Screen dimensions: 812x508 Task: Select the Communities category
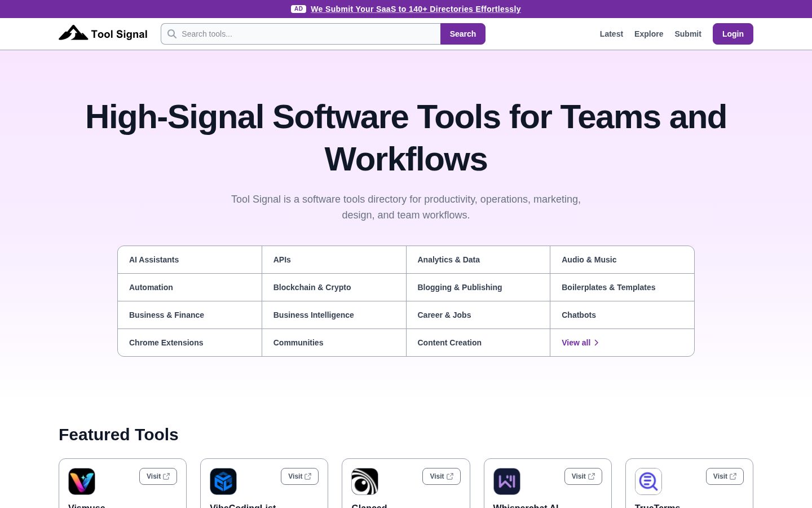point(334,343)
